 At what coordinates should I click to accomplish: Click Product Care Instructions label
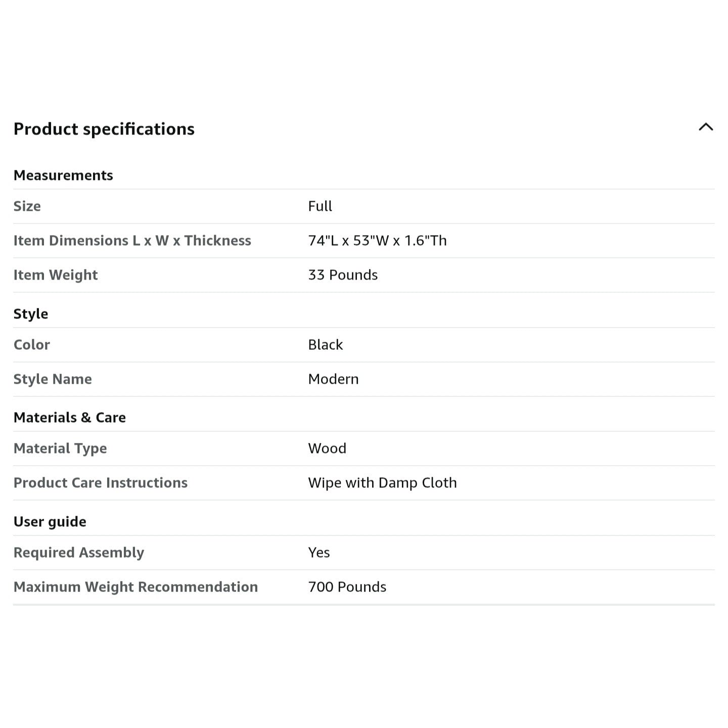pyautogui.click(x=101, y=483)
